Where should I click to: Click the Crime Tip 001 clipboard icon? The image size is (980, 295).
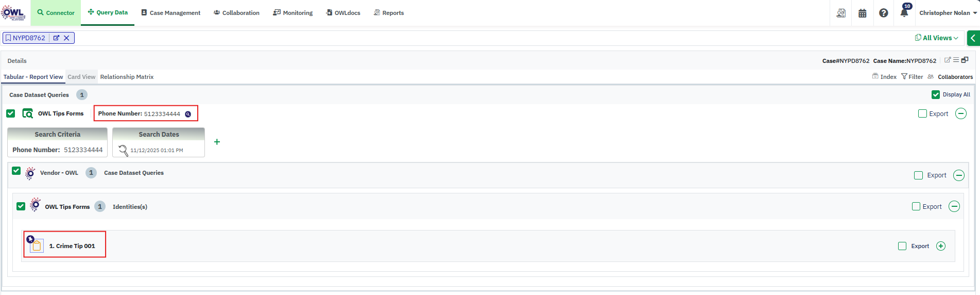click(x=36, y=246)
